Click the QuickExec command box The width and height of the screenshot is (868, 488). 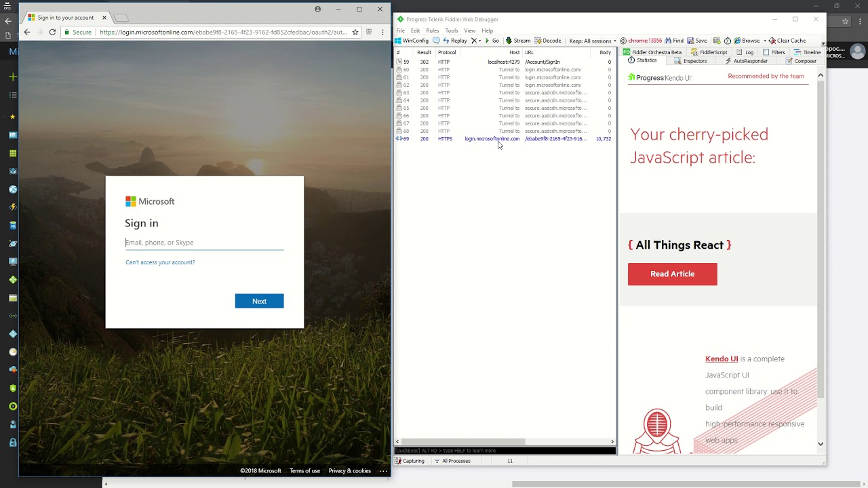(505, 451)
